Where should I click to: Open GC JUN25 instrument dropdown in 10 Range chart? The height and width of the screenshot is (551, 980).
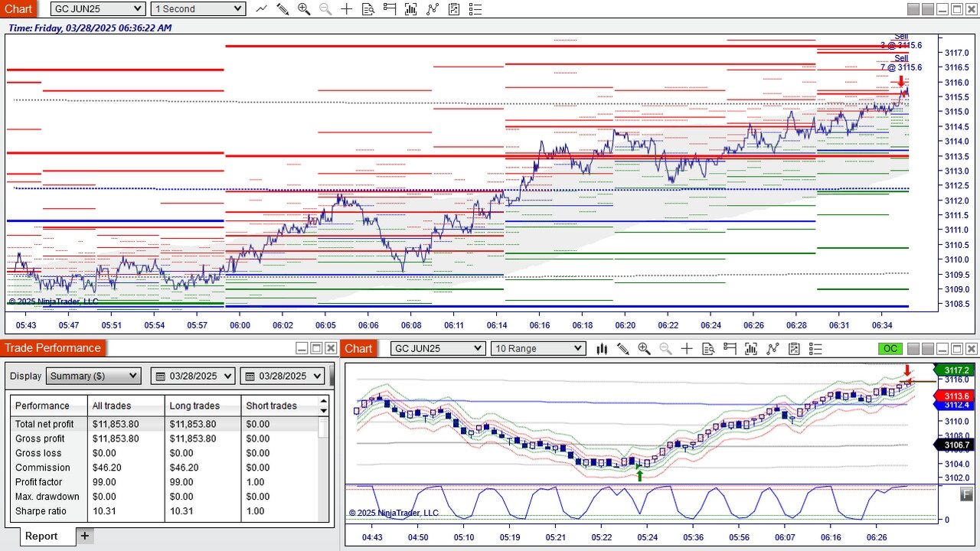[x=438, y=349]
